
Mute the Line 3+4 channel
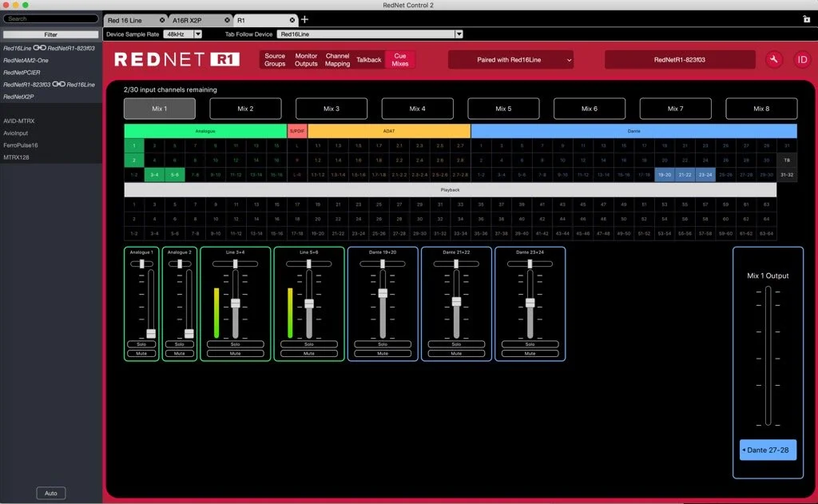coord(236,354)
